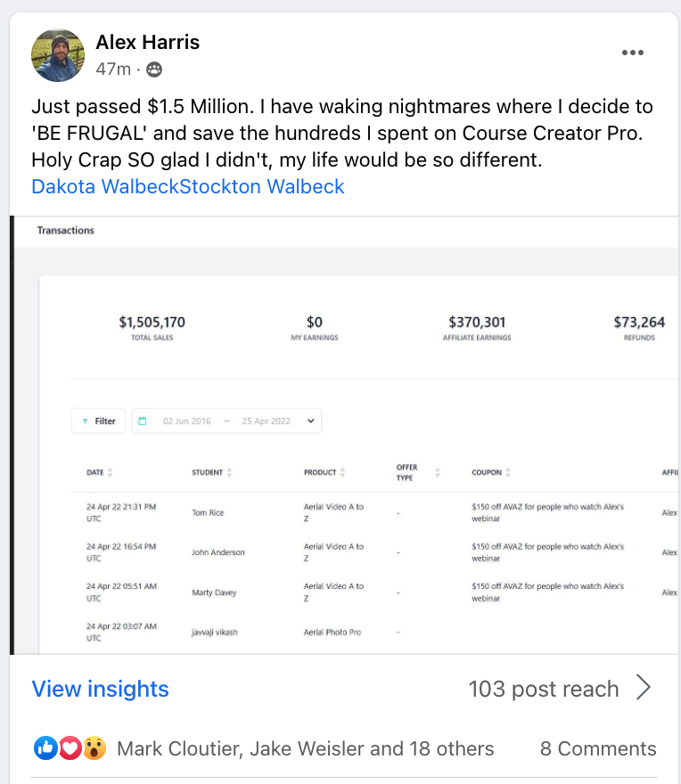The height and width of the screenshot is (784, 681).
Task: Click Alex Harris profile picture
Action: (58, 55)
